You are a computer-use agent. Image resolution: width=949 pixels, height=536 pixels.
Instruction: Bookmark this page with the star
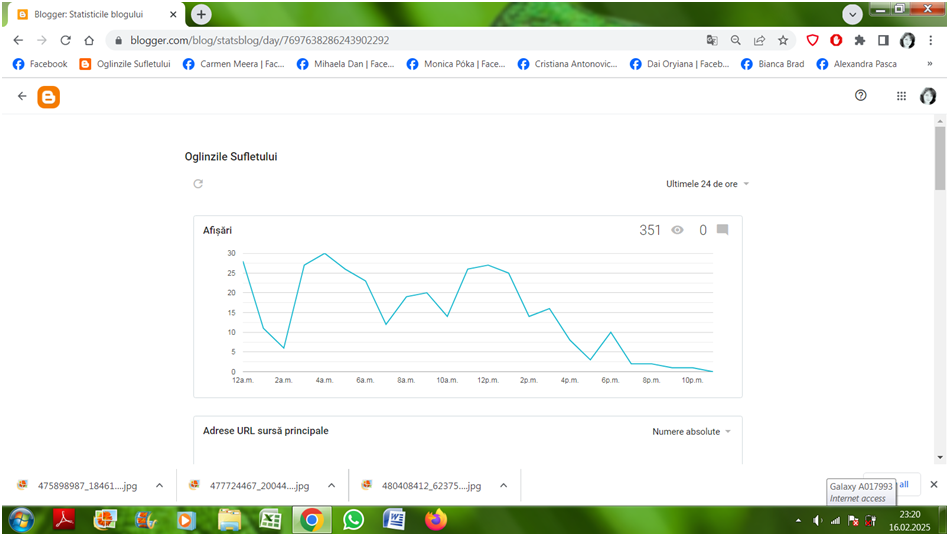(x=783, y=41)
